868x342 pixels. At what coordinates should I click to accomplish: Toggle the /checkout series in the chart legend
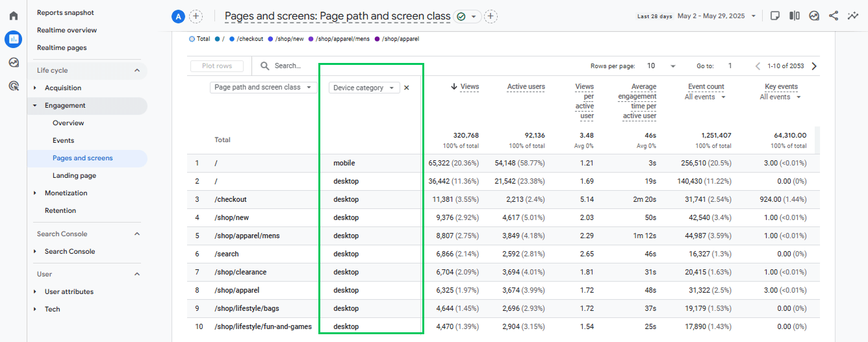[246, 39]
